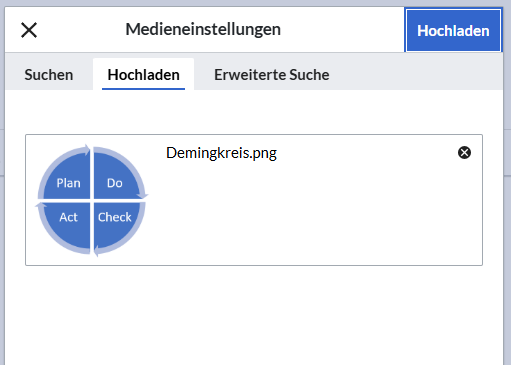Click the arrow tip above the Plan quadrant
The height and width of the screenshot is (365, 511).
click(x=87, y=149)
